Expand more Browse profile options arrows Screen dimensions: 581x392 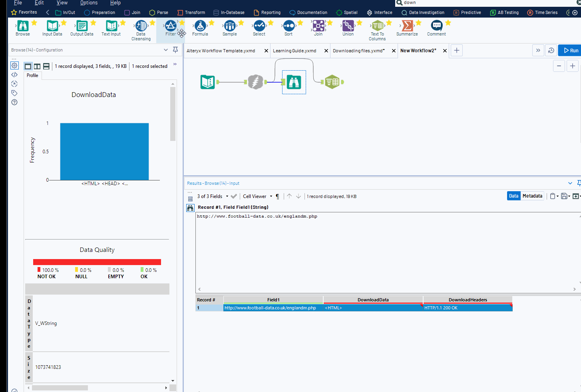[175, 64]
